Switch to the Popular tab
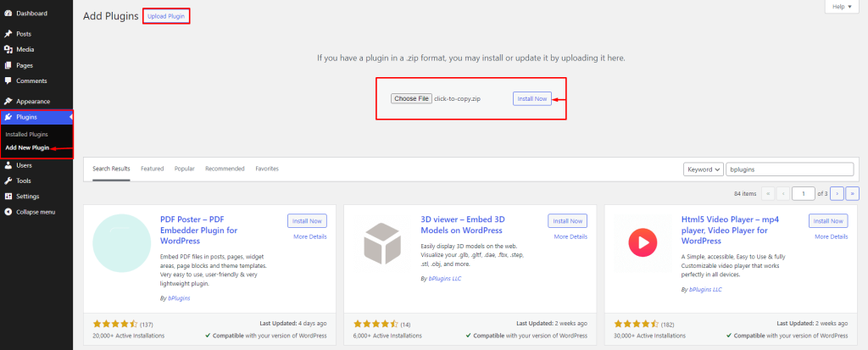 (184, 169)
